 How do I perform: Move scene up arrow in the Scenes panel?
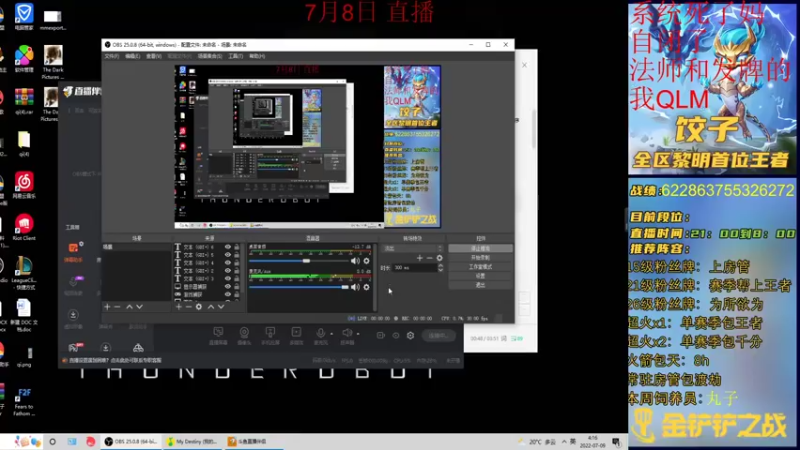(129, 307)
